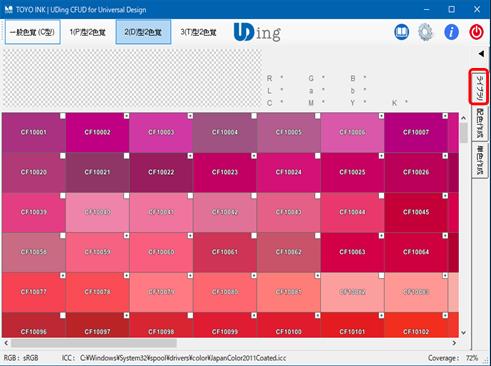Screen dimensions: 491x366
Task: Pick the CF10098 color swatch
Action: point(161,325)
